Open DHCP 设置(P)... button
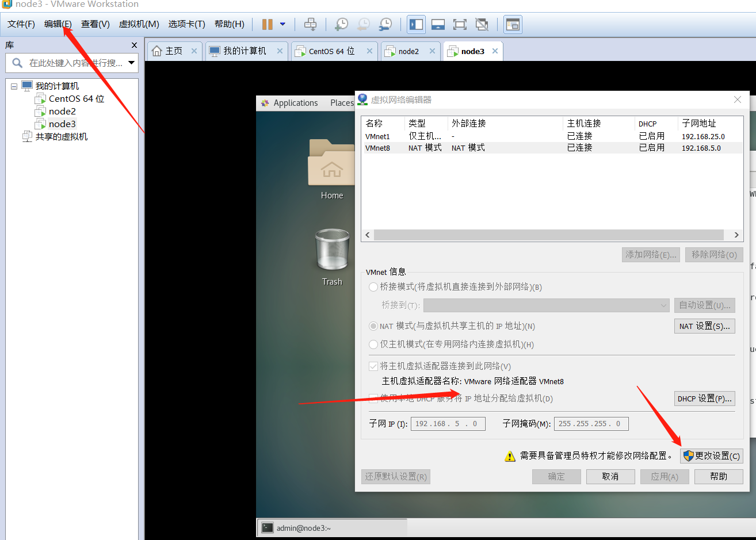Screen dimensions: 756x540 click(705, 398)
